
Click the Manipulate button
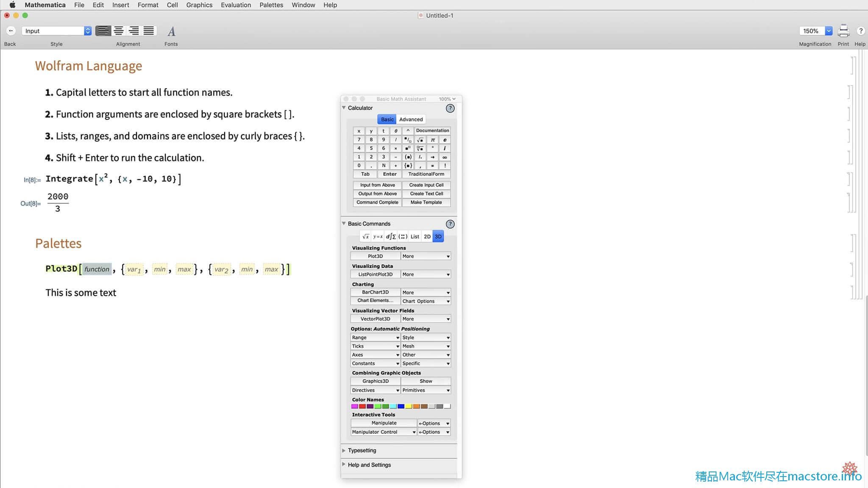pyautogui.click(x=384, y=423)
